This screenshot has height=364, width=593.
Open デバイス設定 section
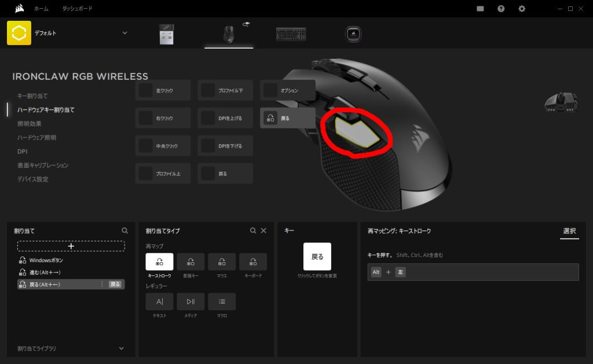[x=32, y=179]
